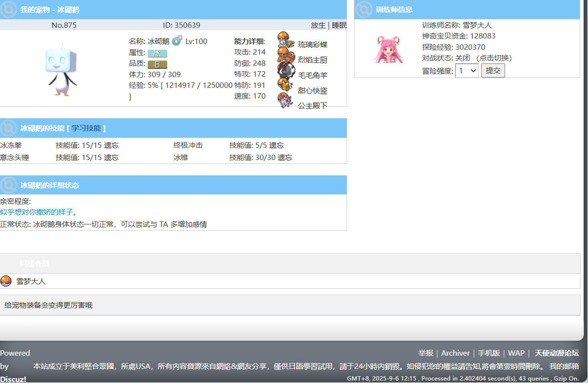Click 遗忘 for the 冰锥 skill
The height and width of the screenshot is (383, 588).
tap(285, 158)
